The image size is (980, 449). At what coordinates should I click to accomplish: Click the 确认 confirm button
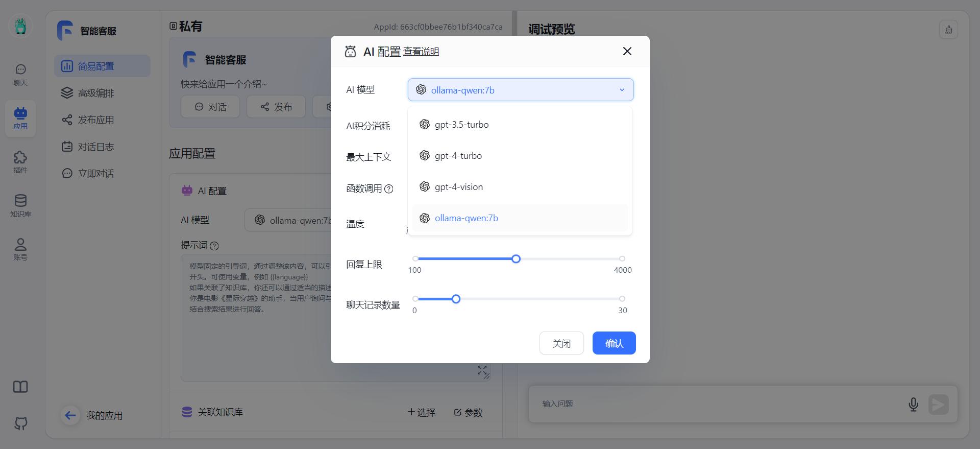[x=614, y=343]
